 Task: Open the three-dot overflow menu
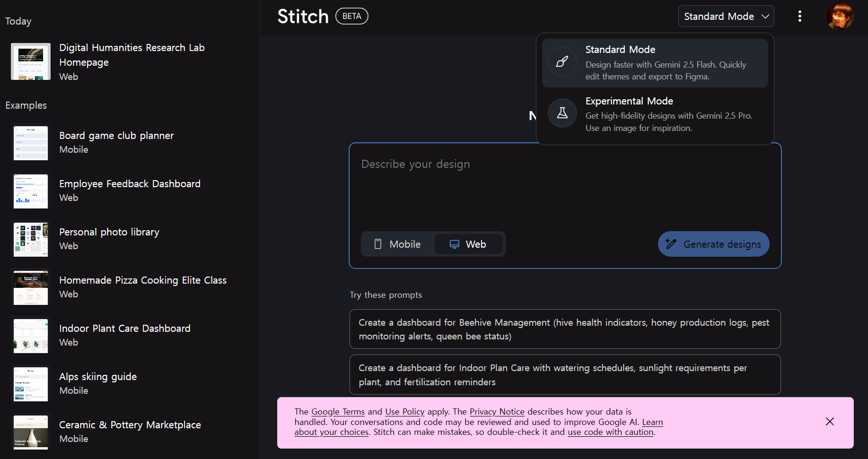pyautogui.click(x=800, y=16)
